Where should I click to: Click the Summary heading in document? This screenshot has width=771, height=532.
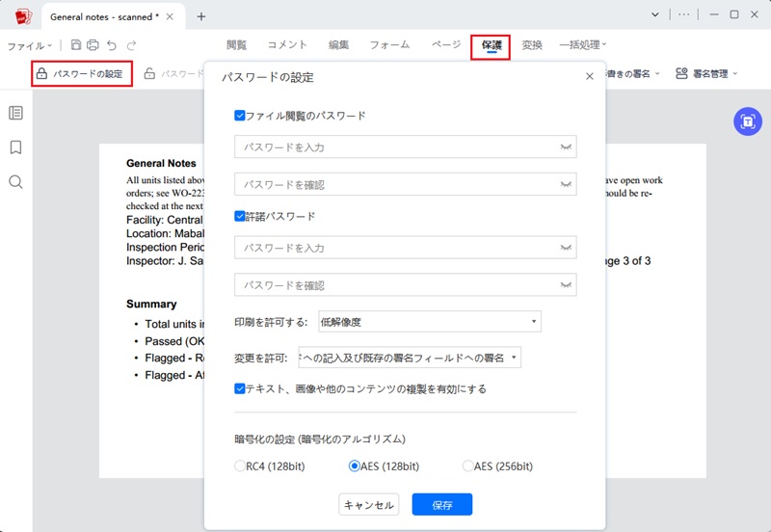(x=151, y=304)
